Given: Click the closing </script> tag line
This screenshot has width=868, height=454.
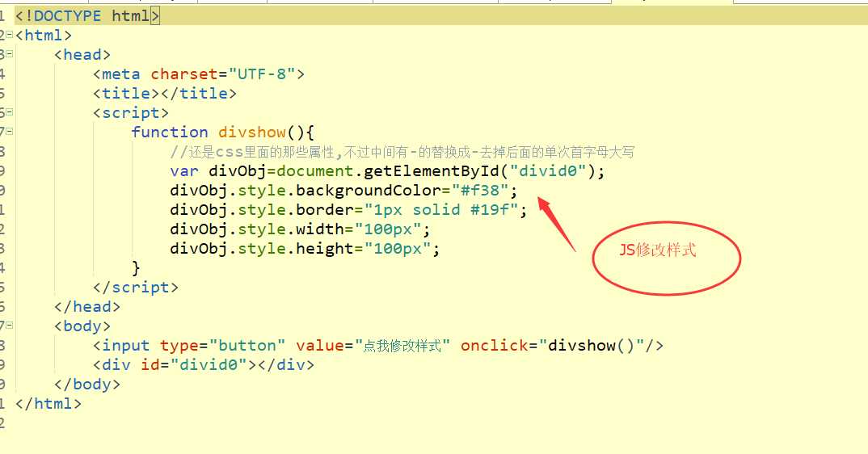Looking at the screenshot, I should (136, 288).
